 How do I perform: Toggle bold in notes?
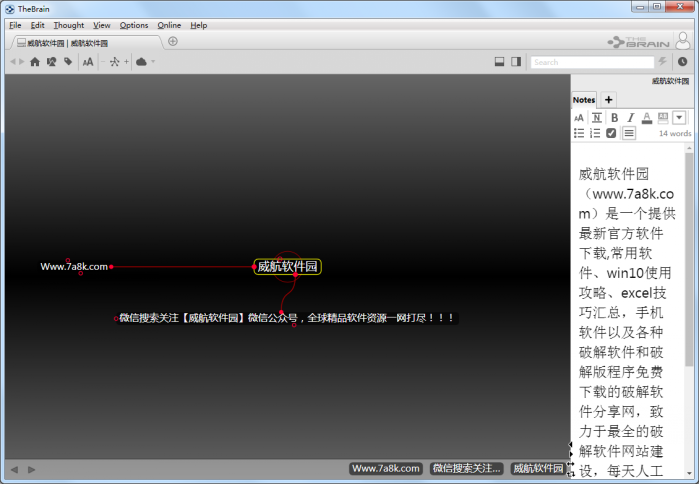[614, 118]
